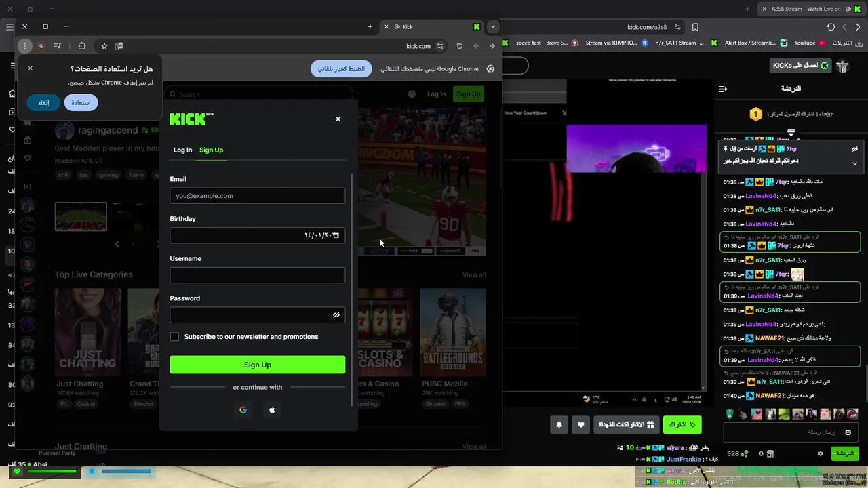Set Chrome as default browser button
The image size is (868, 488).
click(341, 68)
